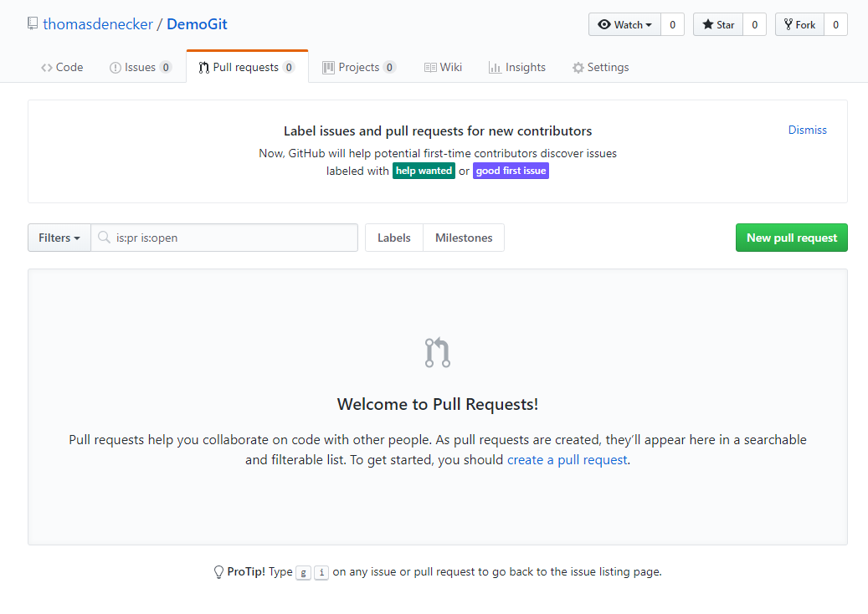This screenshot has width=868, height=614.
Task: Go to the Projects tab
Action: [x=359, y=68]
